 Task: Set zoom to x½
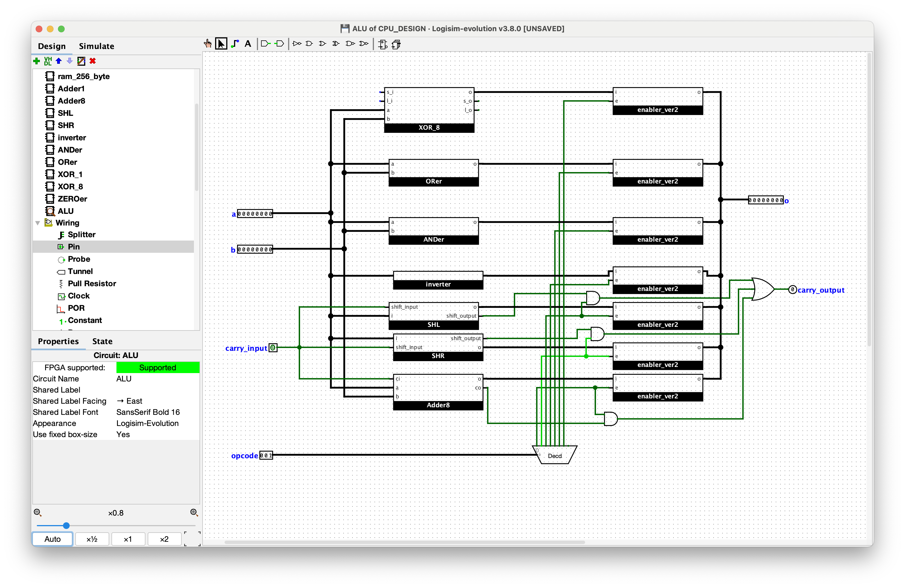tap(92, 539)
